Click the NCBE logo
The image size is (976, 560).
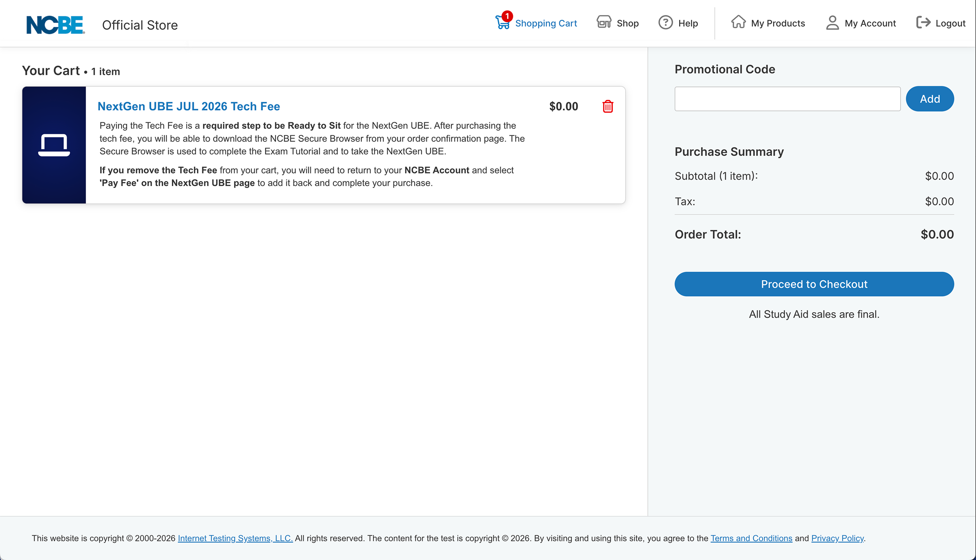55,25
